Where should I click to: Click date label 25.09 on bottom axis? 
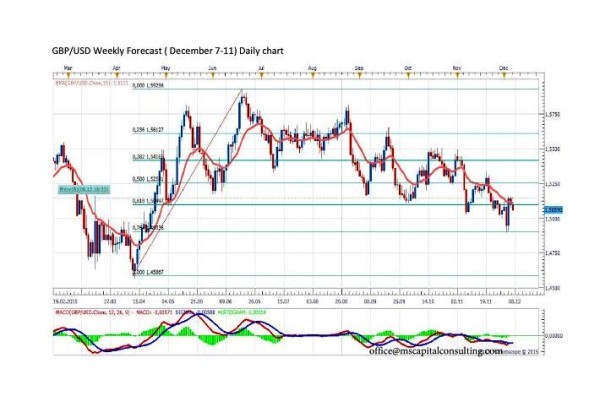[x=399, y=302]
